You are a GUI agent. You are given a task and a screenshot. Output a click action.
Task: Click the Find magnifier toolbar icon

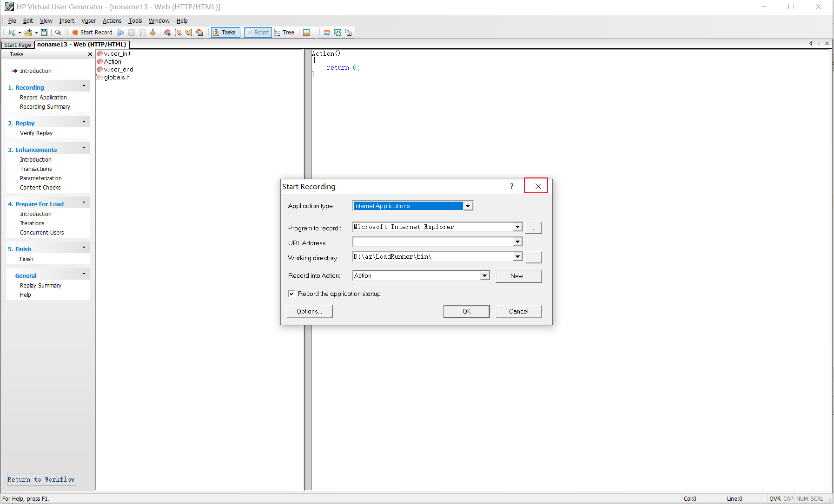coord(58,33)
